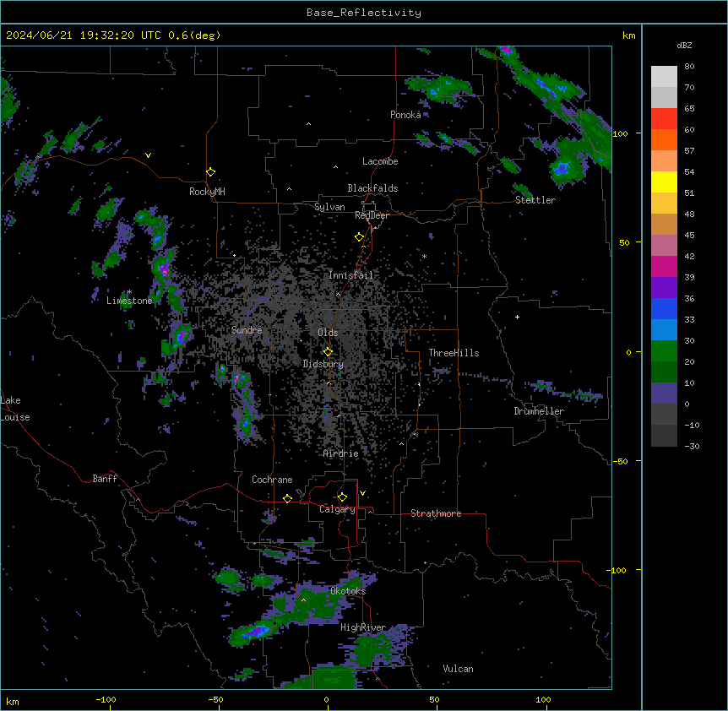Viewport: 728px width, 711px height.
Task: Click the Cochrane town label
Action: click(272, 480)
